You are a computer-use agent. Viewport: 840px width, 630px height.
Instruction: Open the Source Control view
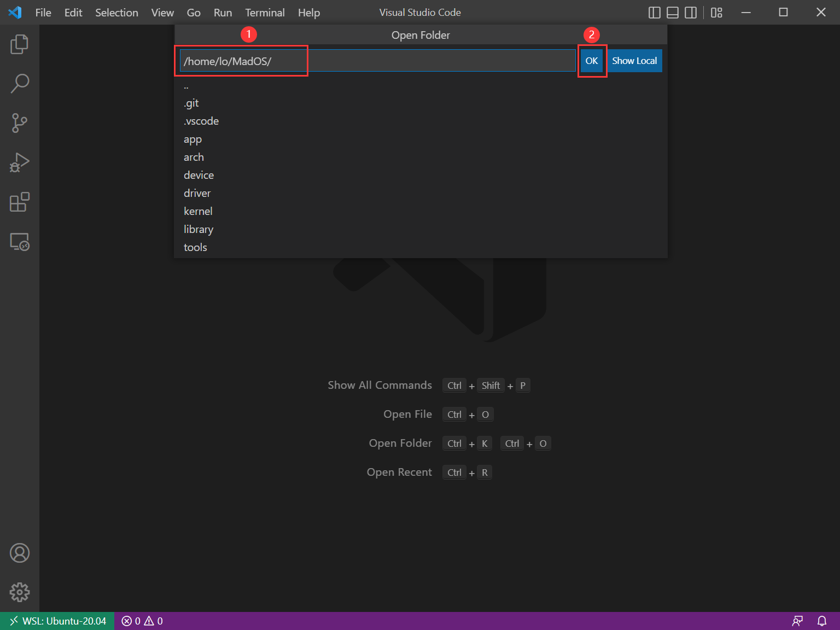(x=20, y=123)
